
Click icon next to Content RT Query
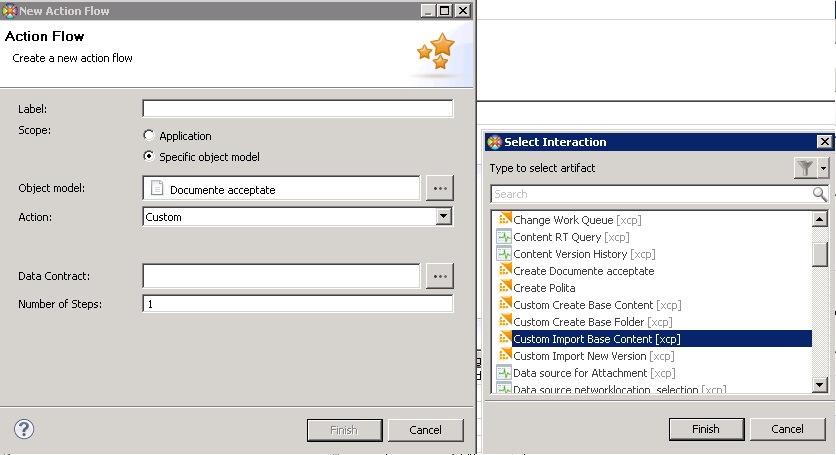[504, 236]
